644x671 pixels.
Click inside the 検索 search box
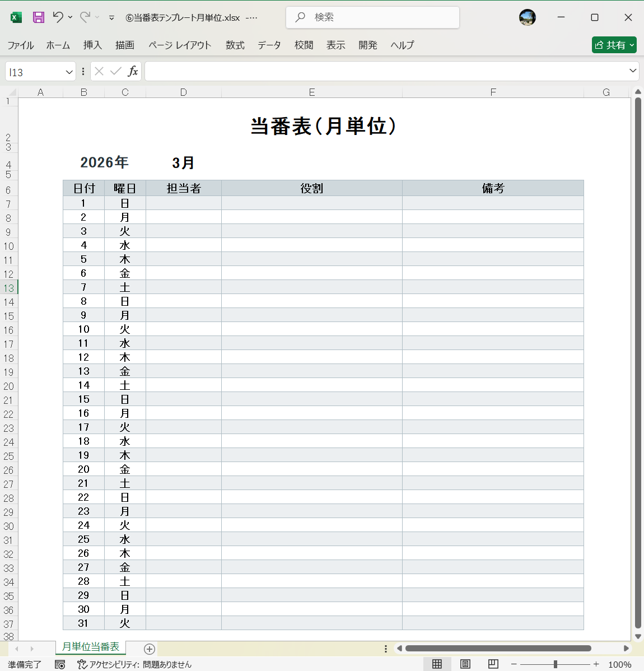(x=372, y=17)
